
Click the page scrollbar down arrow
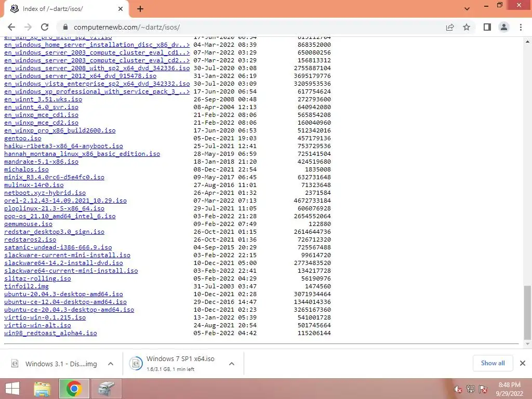tap(527, 344)
